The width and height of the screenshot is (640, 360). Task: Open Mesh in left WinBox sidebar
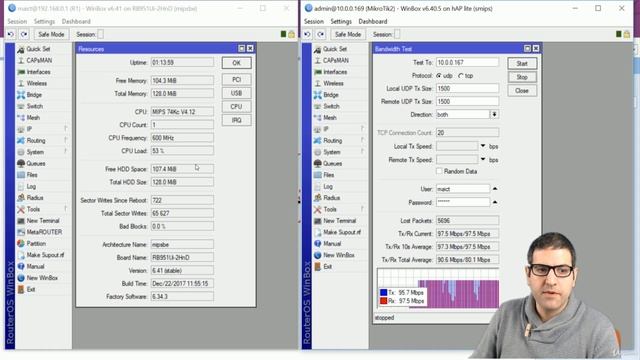click(33, 118)
